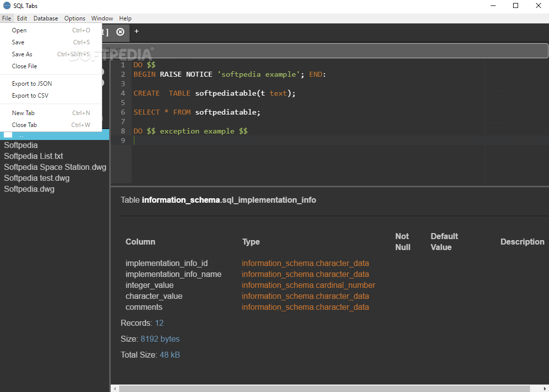Choose Save from the File menu

51,42
